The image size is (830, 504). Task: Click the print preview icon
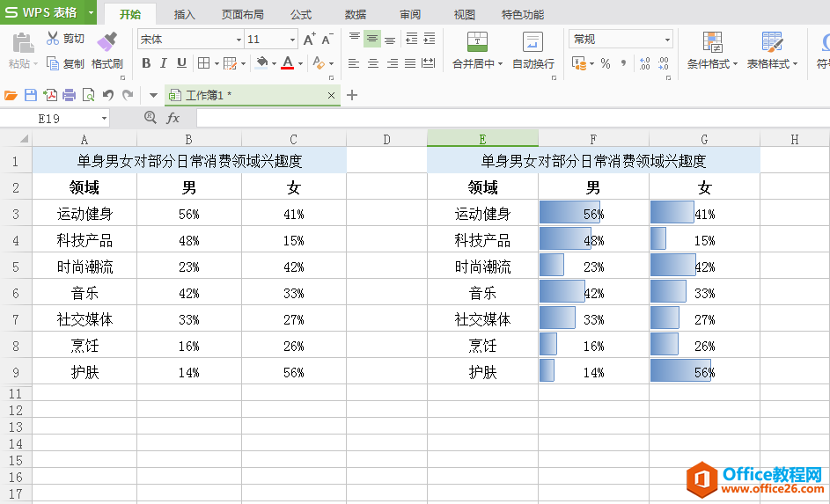point(88,95)
